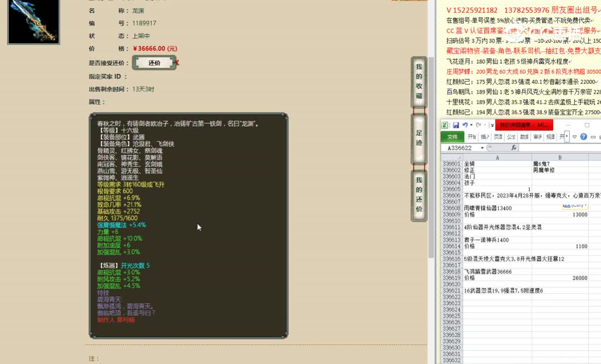Click the web page vertical scrollbar
The image size is (601, 364).
coord(431,157)
